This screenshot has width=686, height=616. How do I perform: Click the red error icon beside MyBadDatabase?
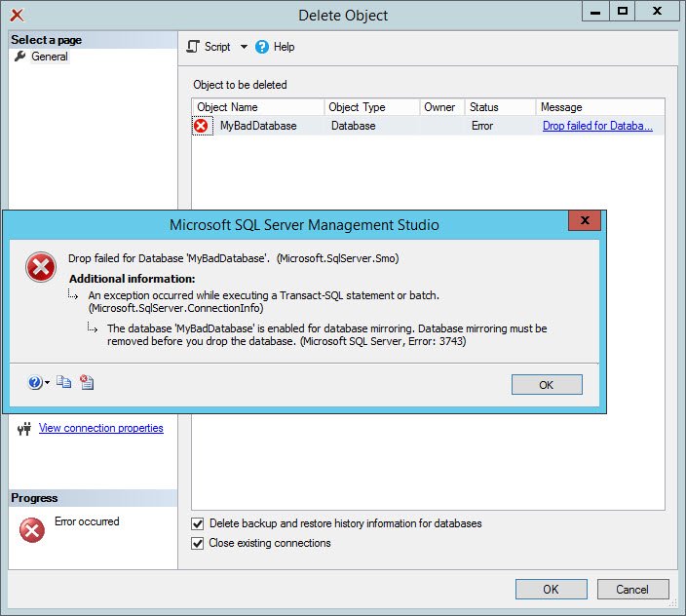click(x=201, y=126)
